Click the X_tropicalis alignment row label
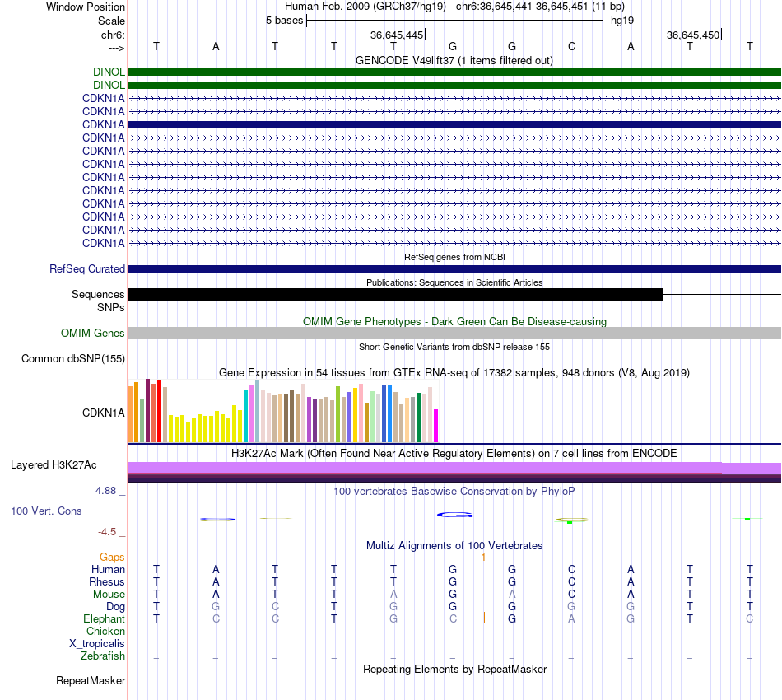Viewport: 782px width, 700px height. (97, 644)
